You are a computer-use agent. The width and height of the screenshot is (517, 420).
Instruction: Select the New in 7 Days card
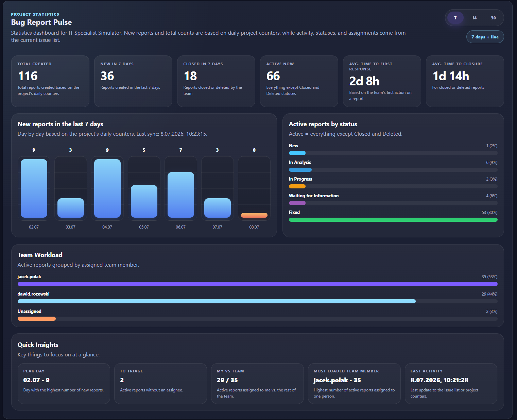(133, 81)
